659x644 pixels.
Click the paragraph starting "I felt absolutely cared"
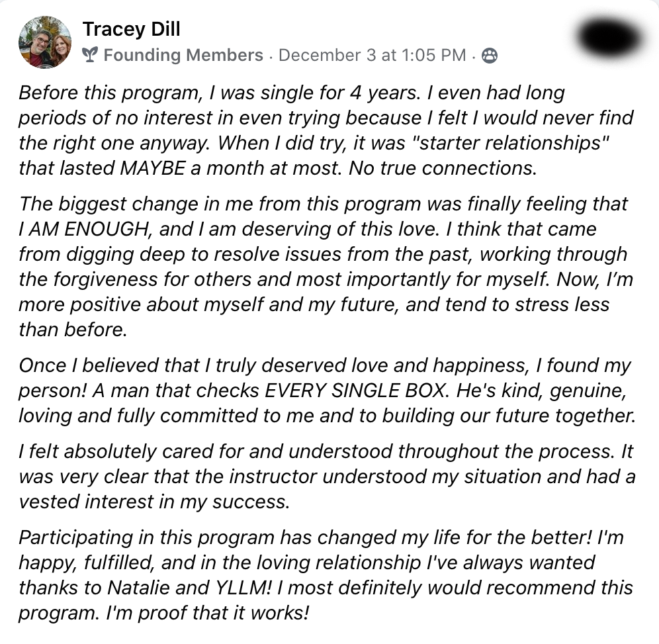(x=324, y=477)
